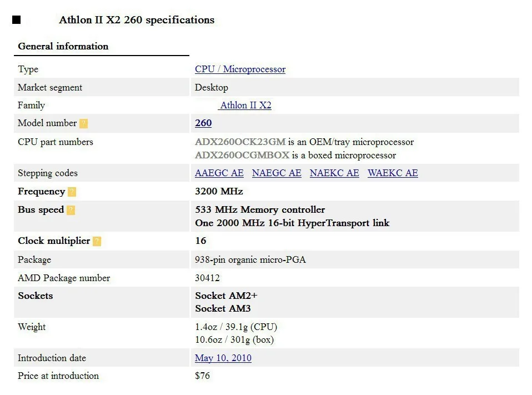The height and width of the screenshot is (395, 532).
Task: Click '938-pin organic micro-PGA' package value
Action: 250,260
